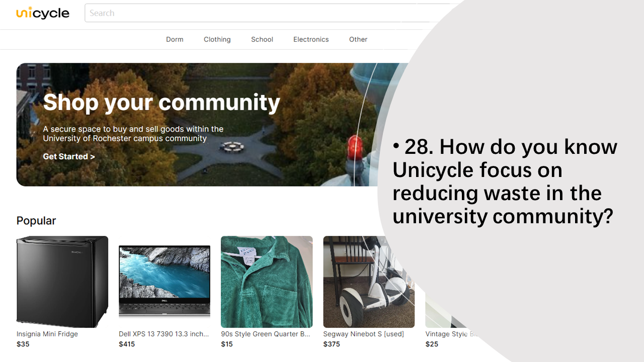Click the $375 price
This screenshot has height=362, width=644.
pos(332,344)
